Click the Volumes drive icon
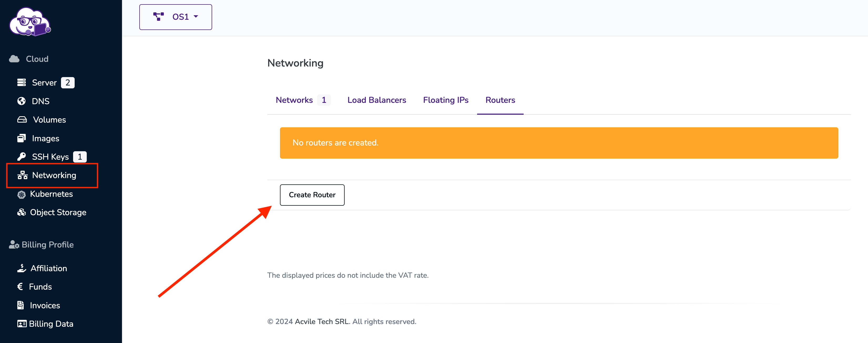 click(21, 119)
